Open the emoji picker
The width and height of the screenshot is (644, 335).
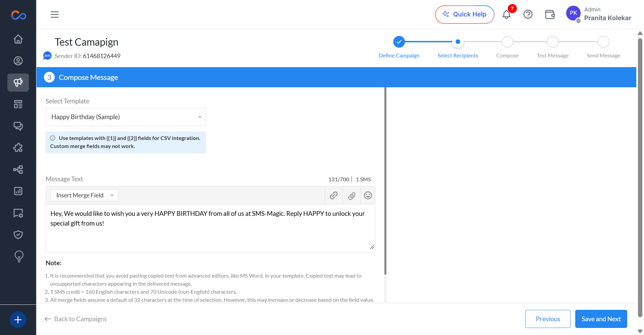pos(368,195)
